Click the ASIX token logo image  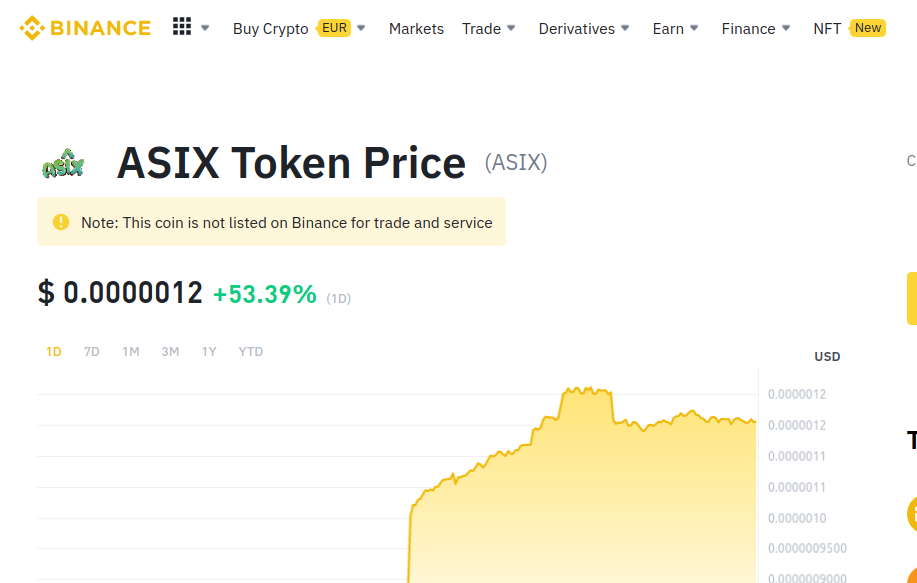point(63,163)
